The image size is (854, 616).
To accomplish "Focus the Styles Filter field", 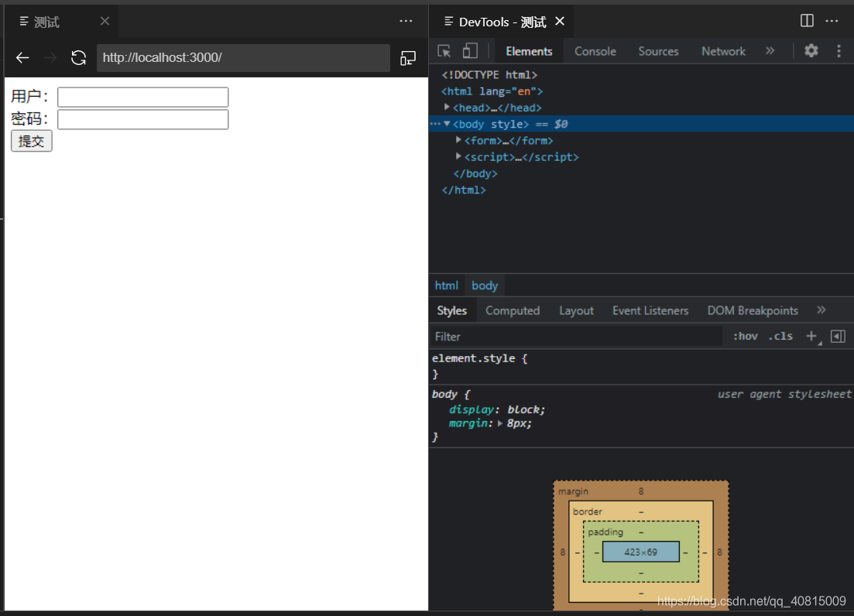I will coord(576,337).
